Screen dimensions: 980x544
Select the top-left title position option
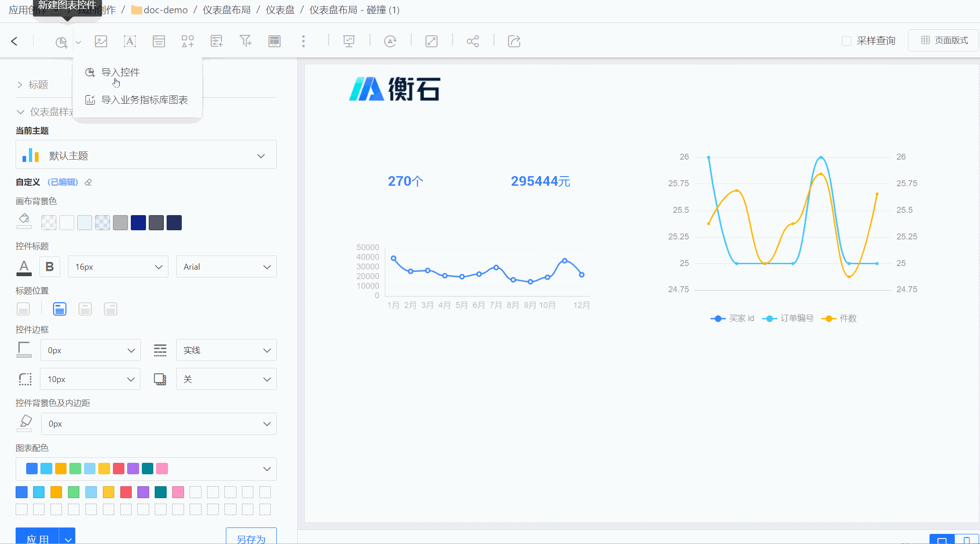click(60, 309)
